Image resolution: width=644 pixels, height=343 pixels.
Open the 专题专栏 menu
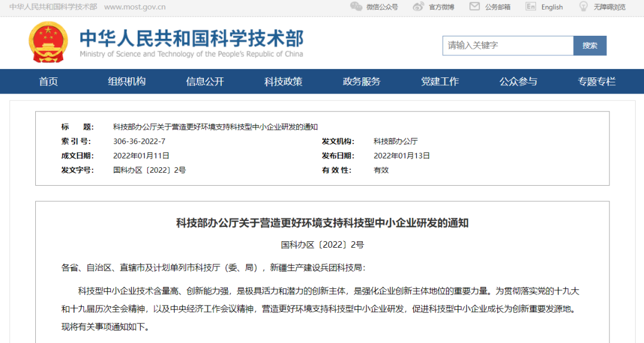click(x=596, y=82)
